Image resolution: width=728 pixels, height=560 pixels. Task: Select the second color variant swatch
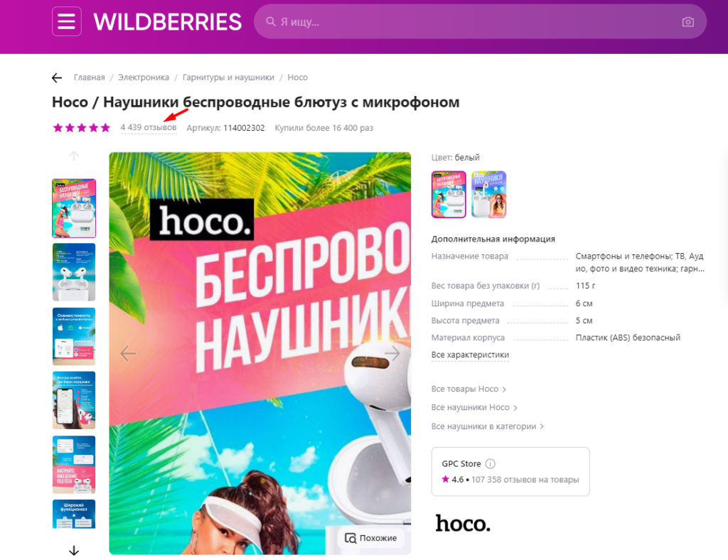(x=489, y=195)
